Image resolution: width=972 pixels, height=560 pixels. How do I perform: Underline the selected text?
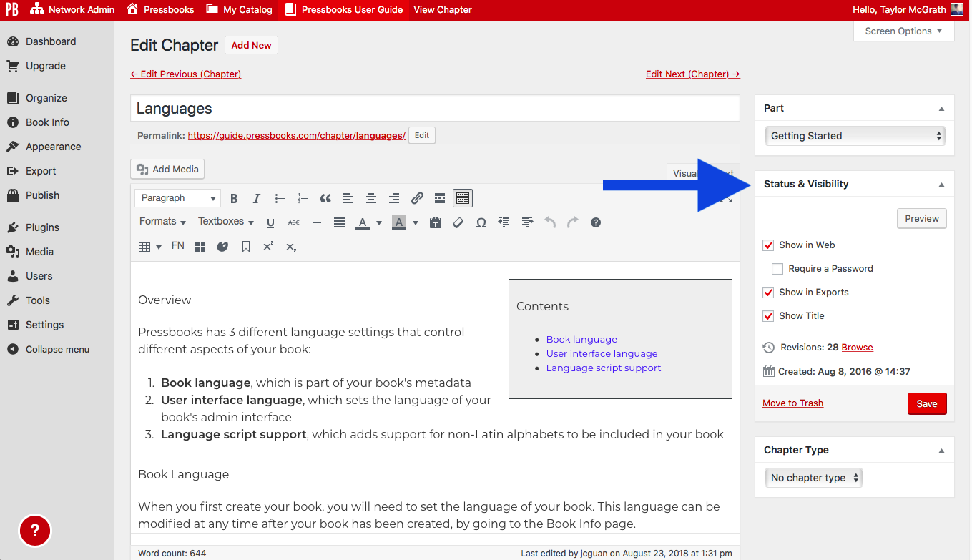(270, 222)
